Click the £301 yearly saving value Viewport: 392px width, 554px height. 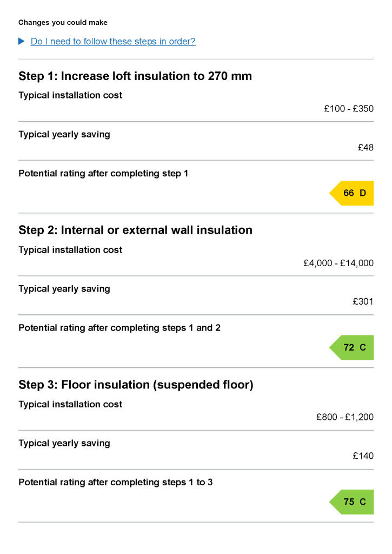(363, 302)
